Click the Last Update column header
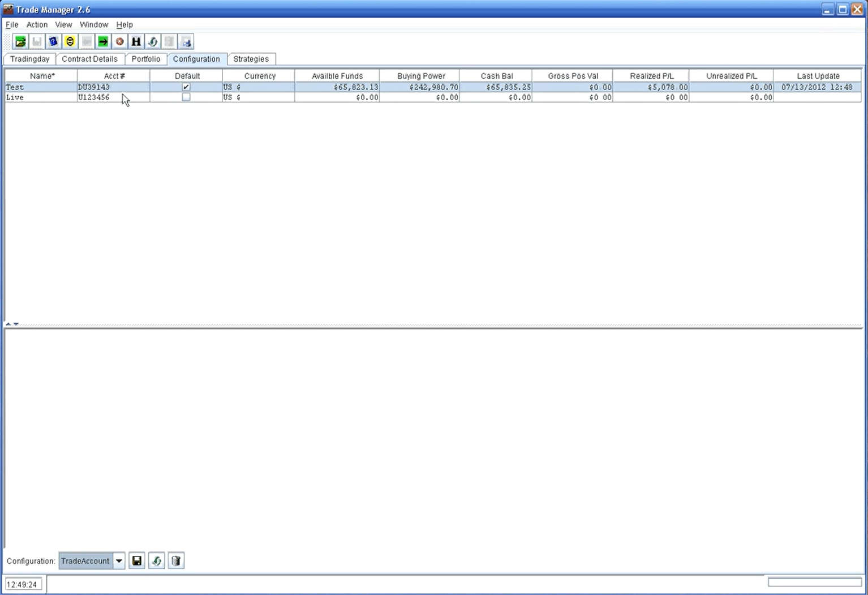868x595 pixels. 818,76
